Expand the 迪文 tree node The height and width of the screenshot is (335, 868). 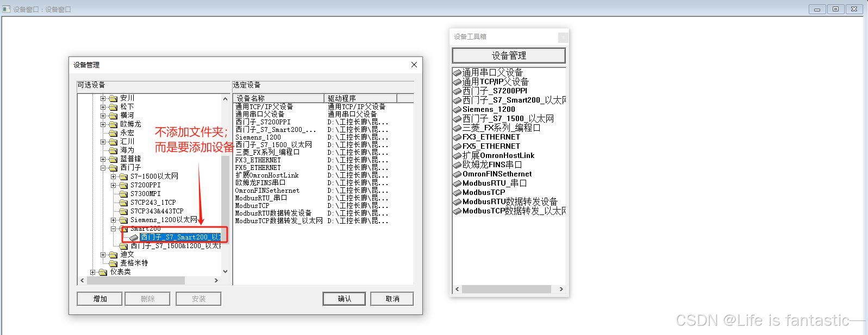pyautogui.click(x=103, y=255)
